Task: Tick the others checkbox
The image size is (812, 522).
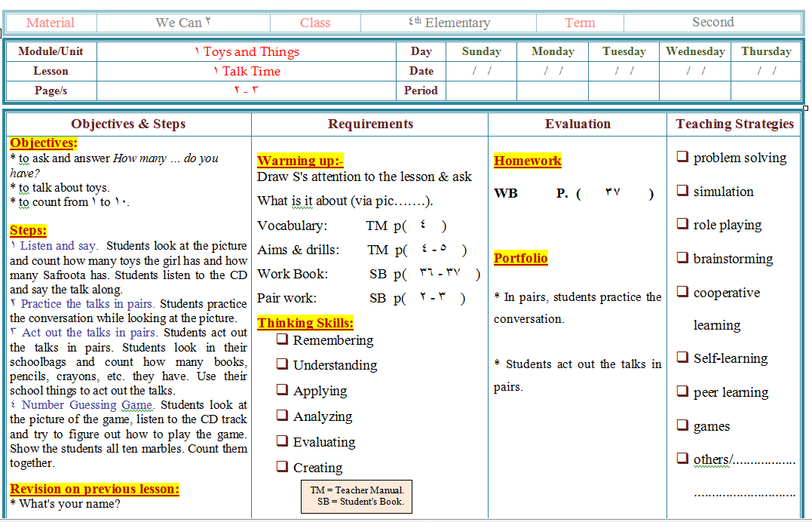Action: (x=682, y=458)
